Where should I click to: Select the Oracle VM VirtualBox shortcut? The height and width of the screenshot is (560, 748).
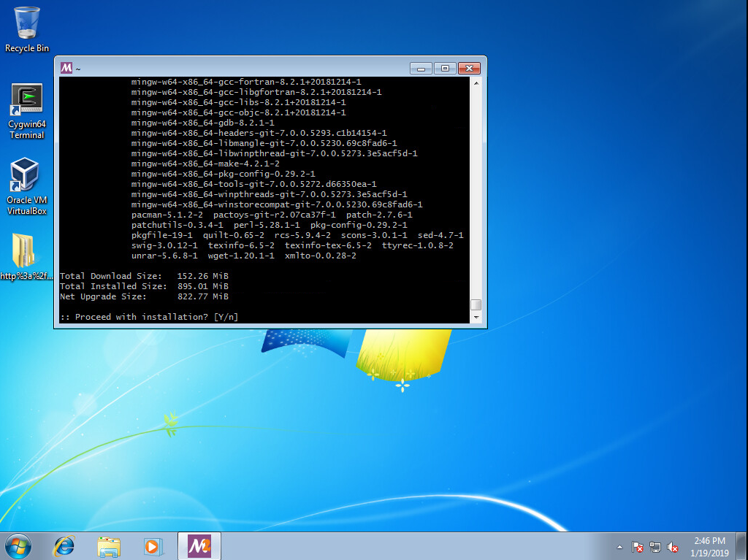pos(27,187)
